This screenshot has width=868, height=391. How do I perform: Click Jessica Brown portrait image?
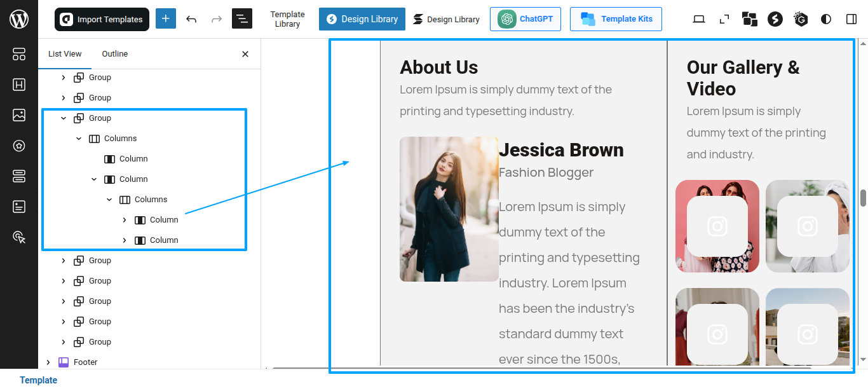coord(449,209)
